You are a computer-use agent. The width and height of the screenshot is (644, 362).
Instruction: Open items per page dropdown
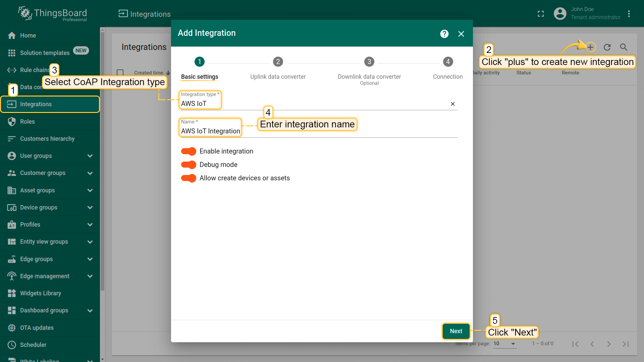(x=504, y=344)
